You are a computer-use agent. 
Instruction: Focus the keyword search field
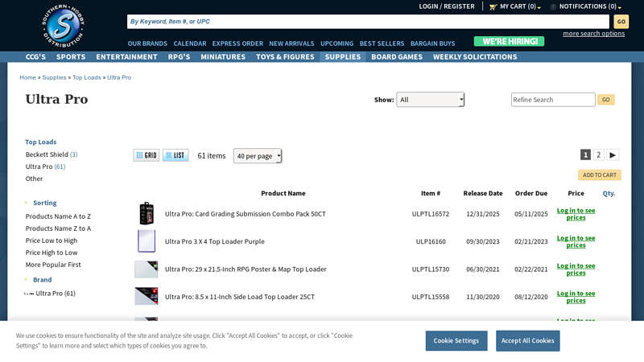pos(368,22)
